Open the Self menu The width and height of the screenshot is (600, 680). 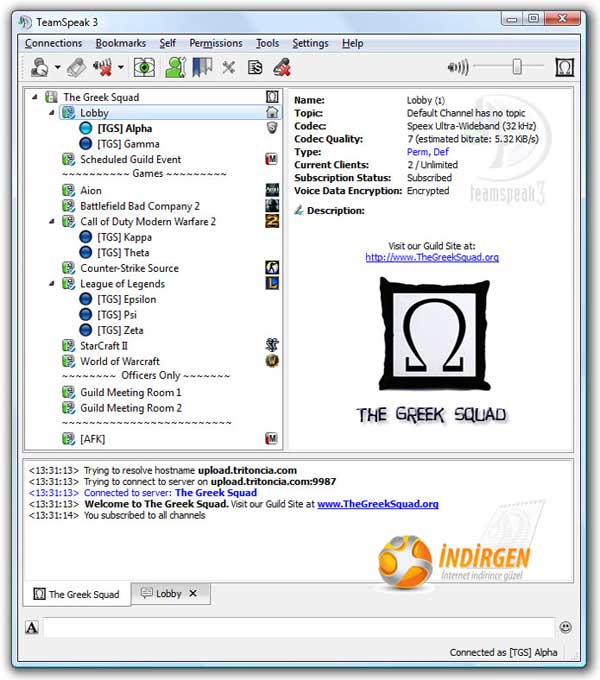pyautogui.click(x=167, y=43)
